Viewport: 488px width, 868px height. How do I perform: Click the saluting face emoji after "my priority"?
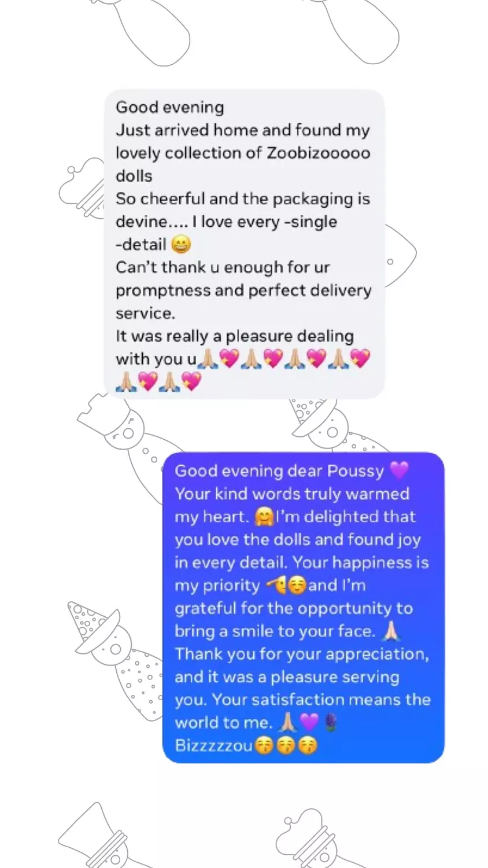click(x=276, y=586)
